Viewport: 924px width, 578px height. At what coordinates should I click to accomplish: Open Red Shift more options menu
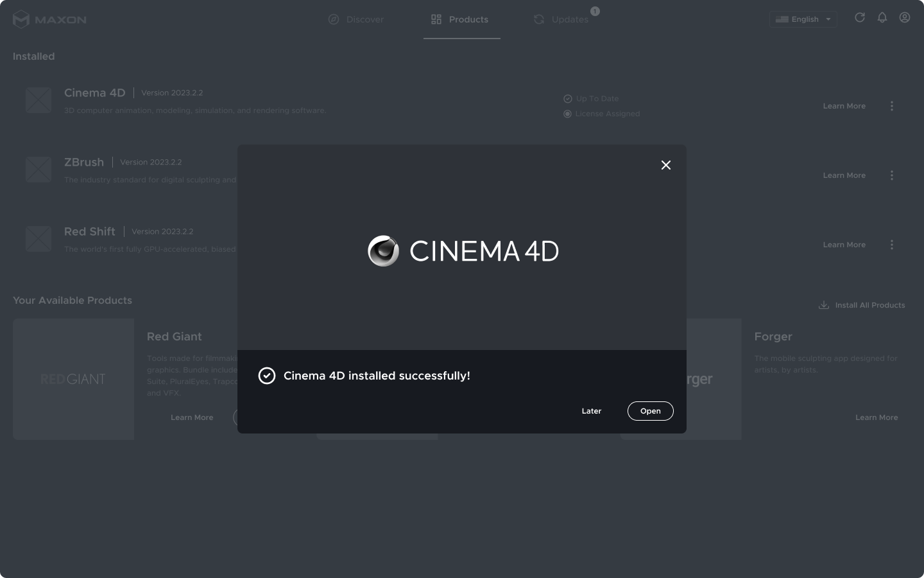(x=891, y=245)
